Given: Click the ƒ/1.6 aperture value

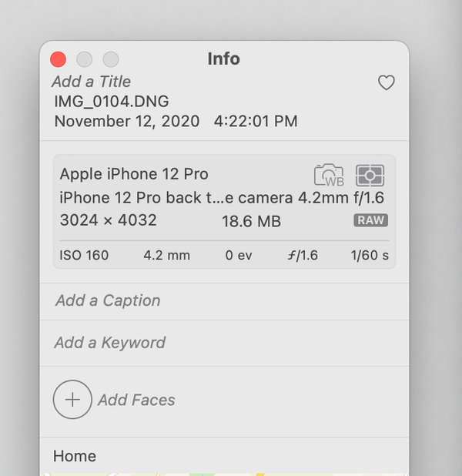Looking at the screenshot, I should click(303, 255).
